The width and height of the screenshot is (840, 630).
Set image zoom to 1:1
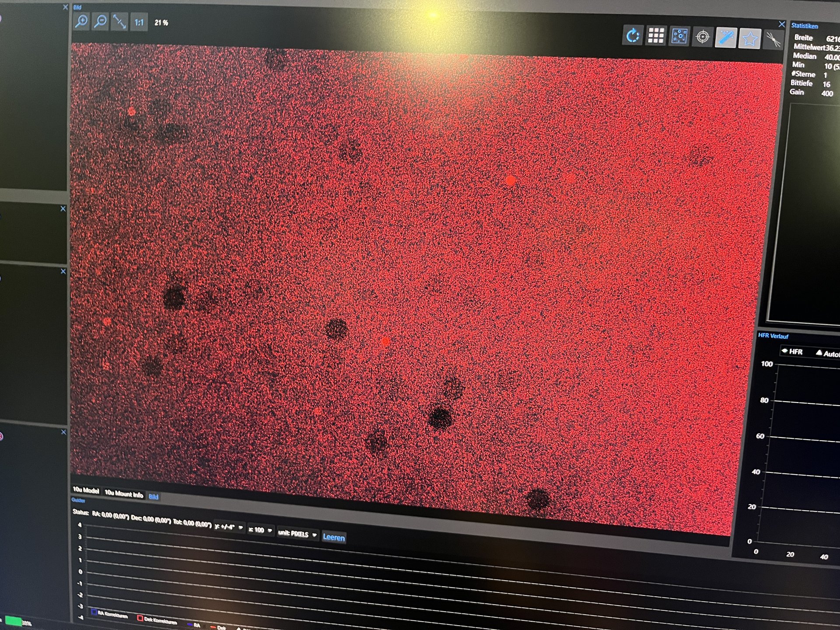[139, 22]
